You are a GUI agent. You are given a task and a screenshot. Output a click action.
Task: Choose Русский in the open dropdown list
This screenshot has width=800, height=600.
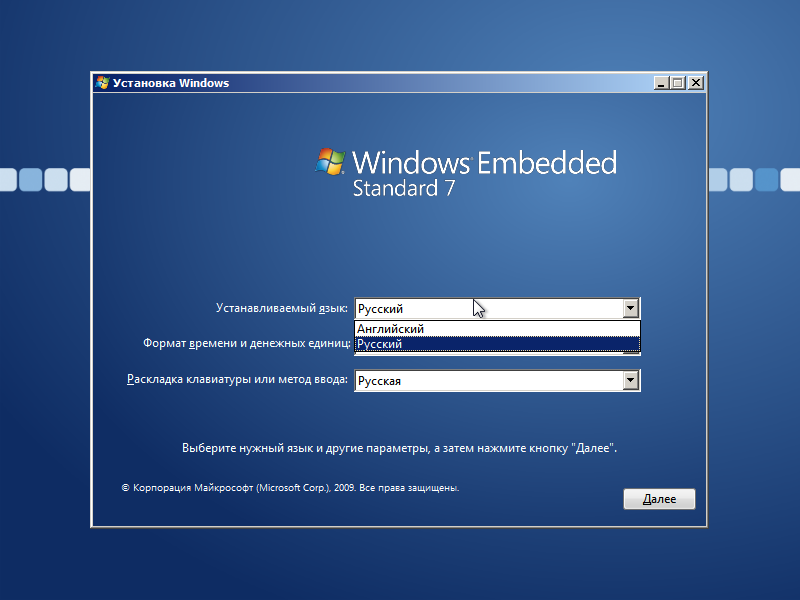tap(497, 344)
